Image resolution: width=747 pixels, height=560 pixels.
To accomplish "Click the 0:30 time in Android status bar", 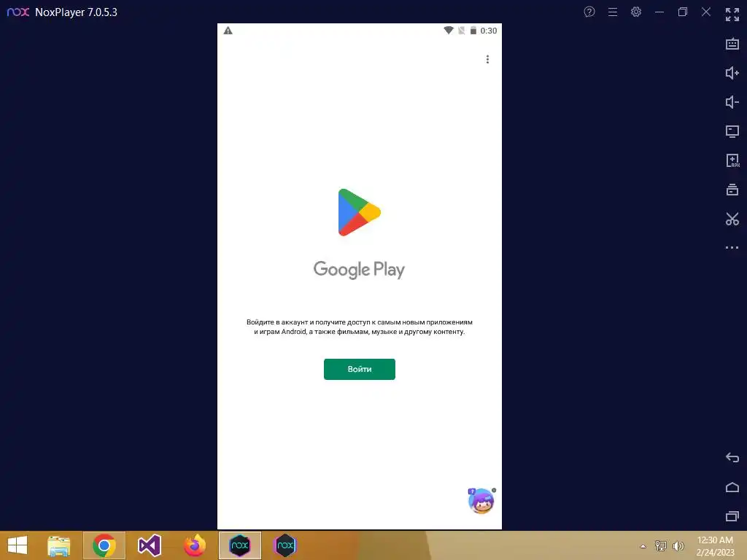I will (488, 31).
